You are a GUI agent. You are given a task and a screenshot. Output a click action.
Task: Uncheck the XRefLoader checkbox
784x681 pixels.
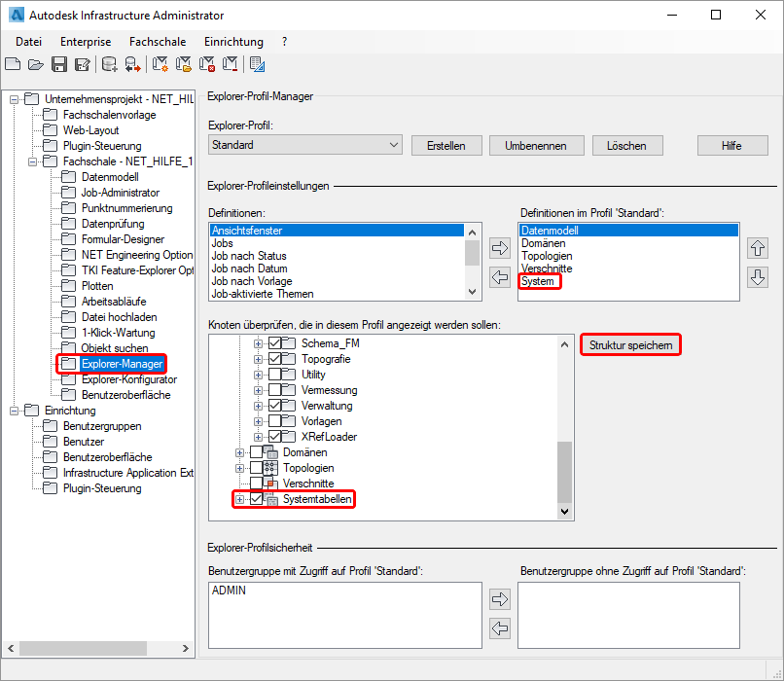274,437
